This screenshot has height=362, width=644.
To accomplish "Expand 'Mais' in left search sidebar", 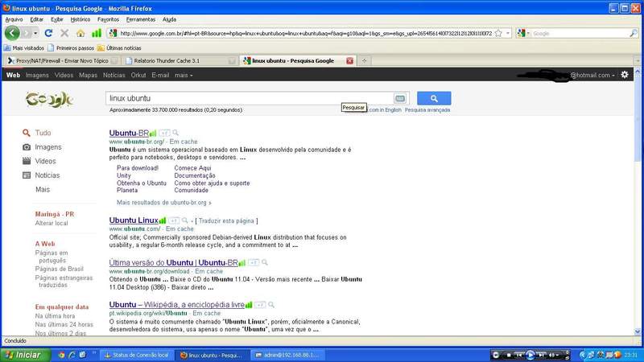I will (x=43, y=190).
